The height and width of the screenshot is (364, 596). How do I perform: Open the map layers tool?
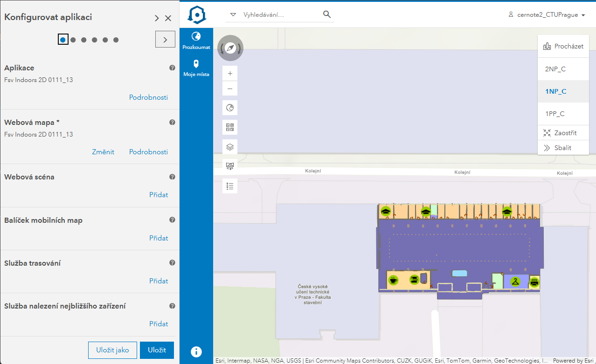[x=230, y=147]
